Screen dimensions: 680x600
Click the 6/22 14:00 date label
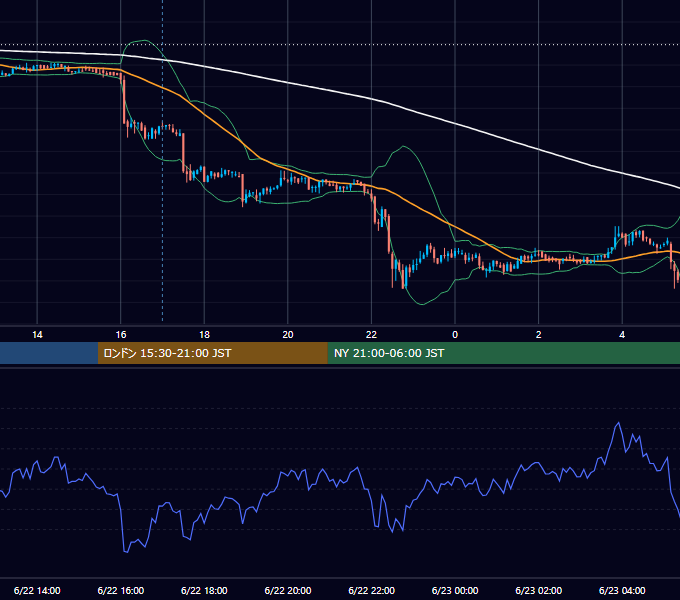(x=37, y=590)
